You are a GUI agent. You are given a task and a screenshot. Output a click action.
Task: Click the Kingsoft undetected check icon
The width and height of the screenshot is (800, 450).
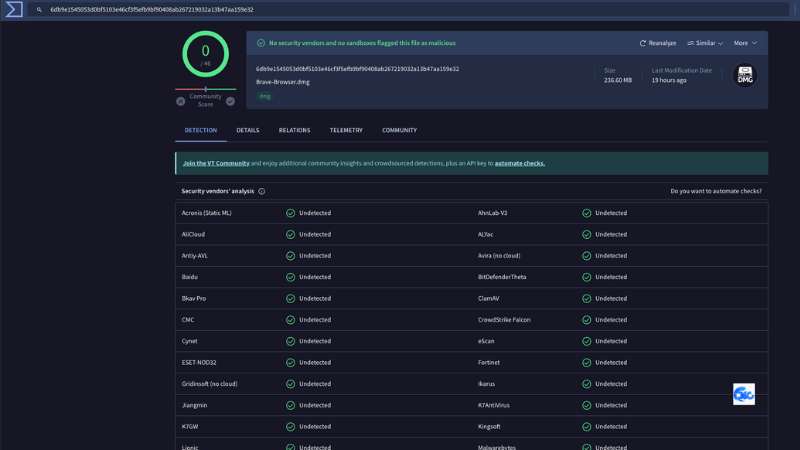(587, 427)
